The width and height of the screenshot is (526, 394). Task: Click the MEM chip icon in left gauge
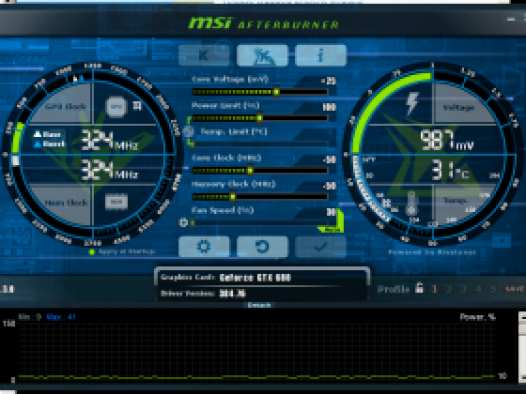coord(116,202)
